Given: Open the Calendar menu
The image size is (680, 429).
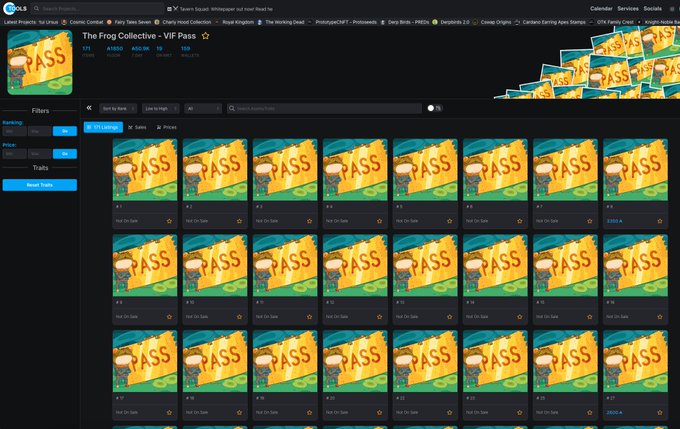Looking at the screenshot, I should [x=601, y=9].
